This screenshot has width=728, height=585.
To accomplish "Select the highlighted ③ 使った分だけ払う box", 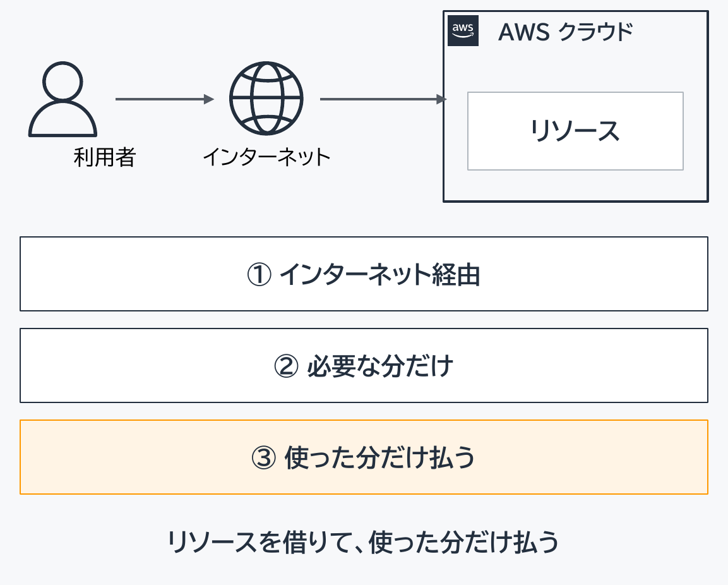I will pyautogui.click(x=364, y=457).
